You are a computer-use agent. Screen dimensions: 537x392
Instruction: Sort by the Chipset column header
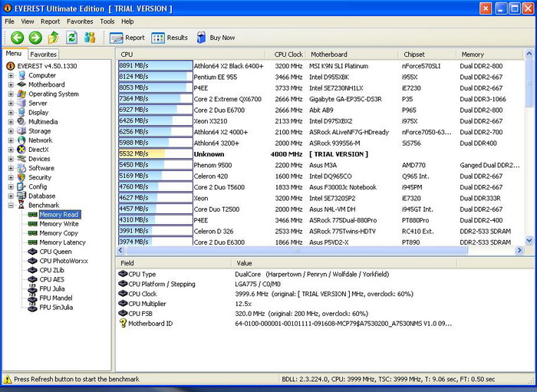427,54
